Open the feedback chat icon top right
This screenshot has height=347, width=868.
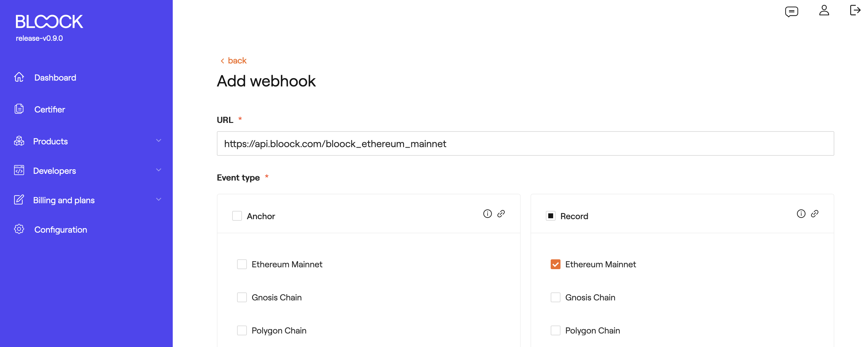click(792, 11)
